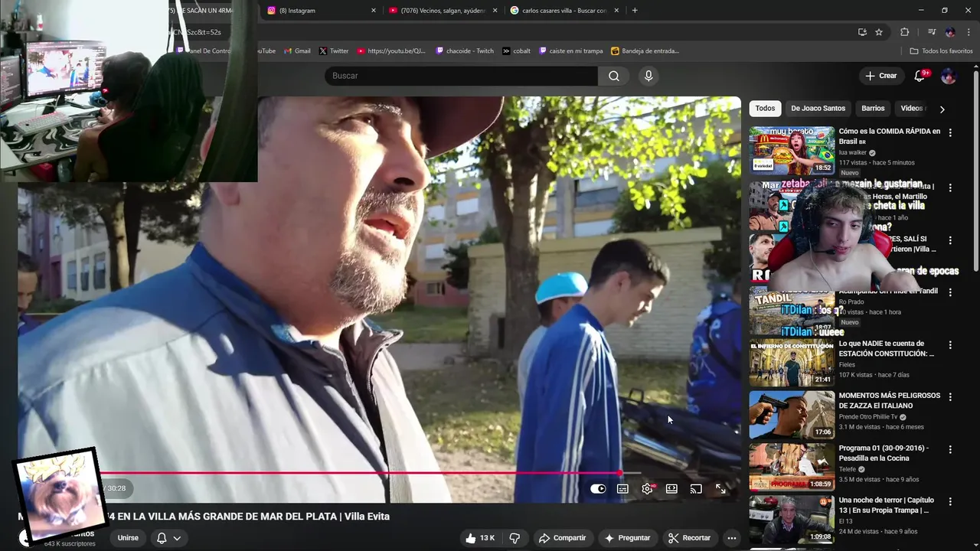The width and height of the screenshot is (980, 551).
Task: Click the Preguntar button
Action: tap(627, 538)
